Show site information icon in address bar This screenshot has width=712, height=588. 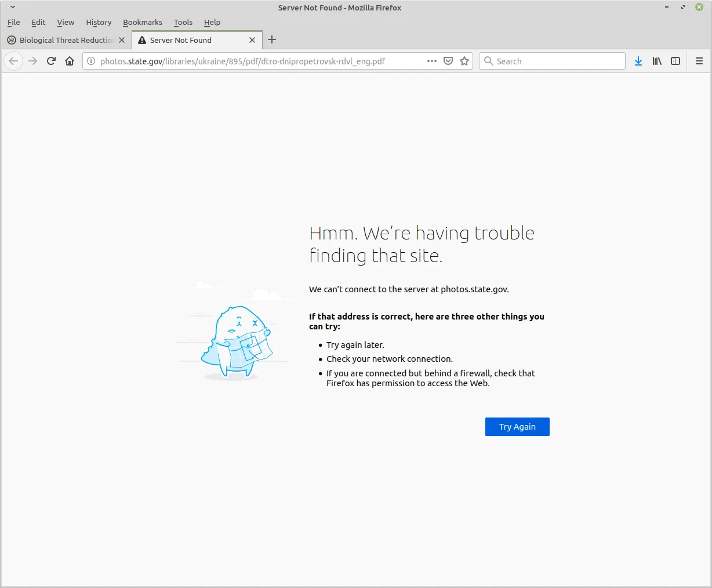(x=91, y=61)
